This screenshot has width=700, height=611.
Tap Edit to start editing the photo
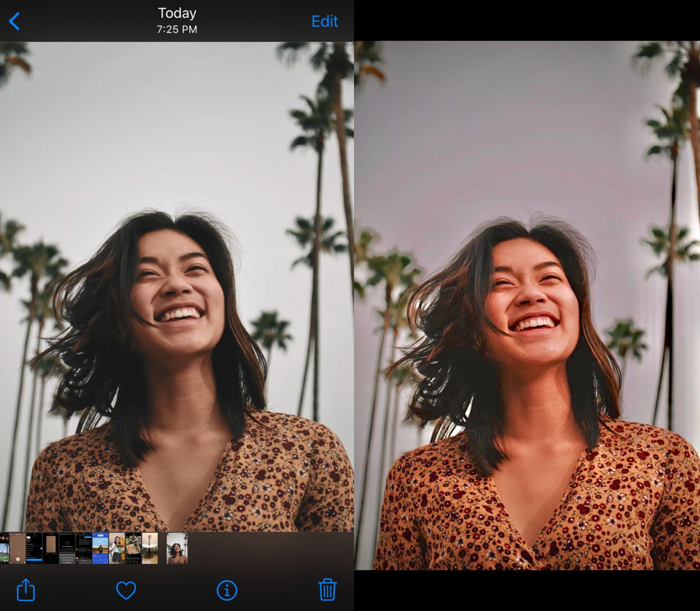(324, 21)
